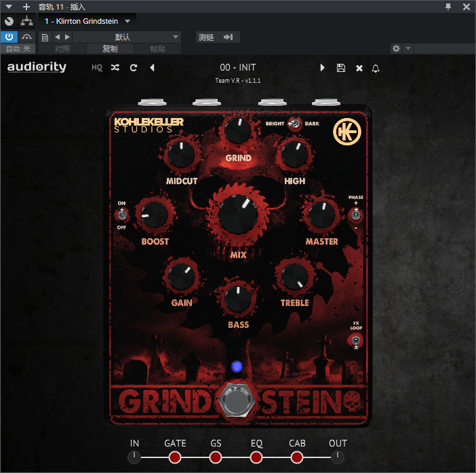Open the plugin settings gear icon

pos(396,48)
